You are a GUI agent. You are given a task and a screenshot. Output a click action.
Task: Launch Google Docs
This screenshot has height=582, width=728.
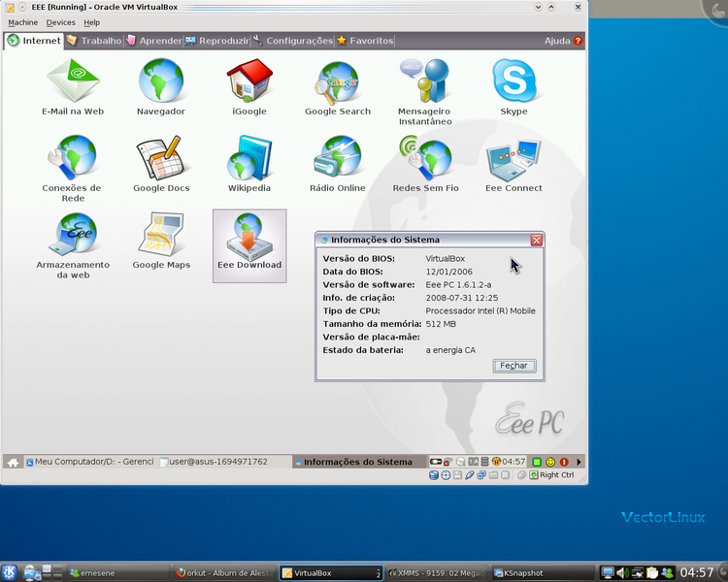tap(161, 163)
